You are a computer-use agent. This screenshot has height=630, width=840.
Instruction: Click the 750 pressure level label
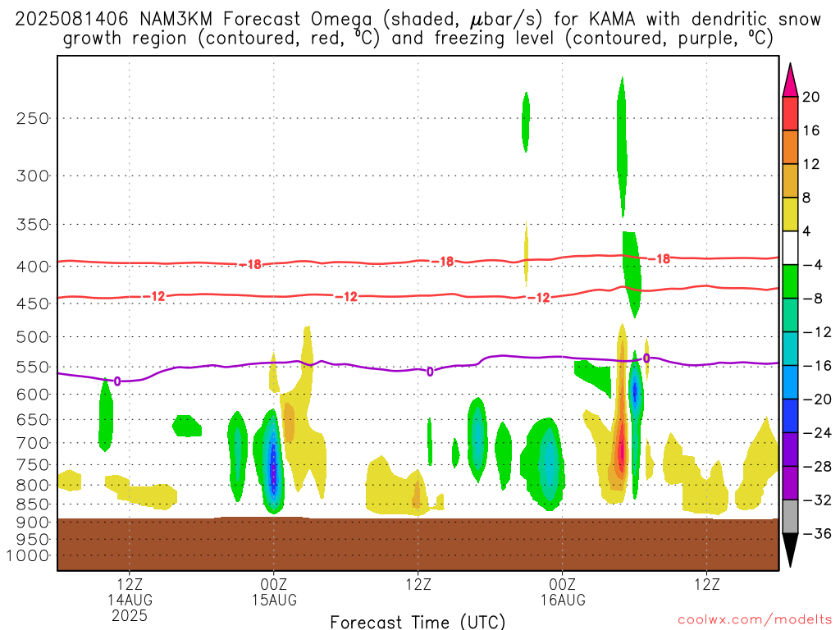33,465
